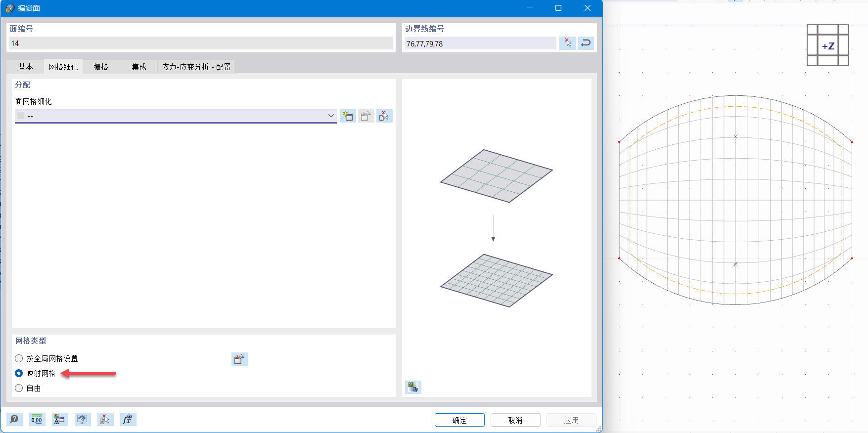868x433 pixels.
Task: Open the 面网格细化 dropdown list
Action: coord(176,116)
